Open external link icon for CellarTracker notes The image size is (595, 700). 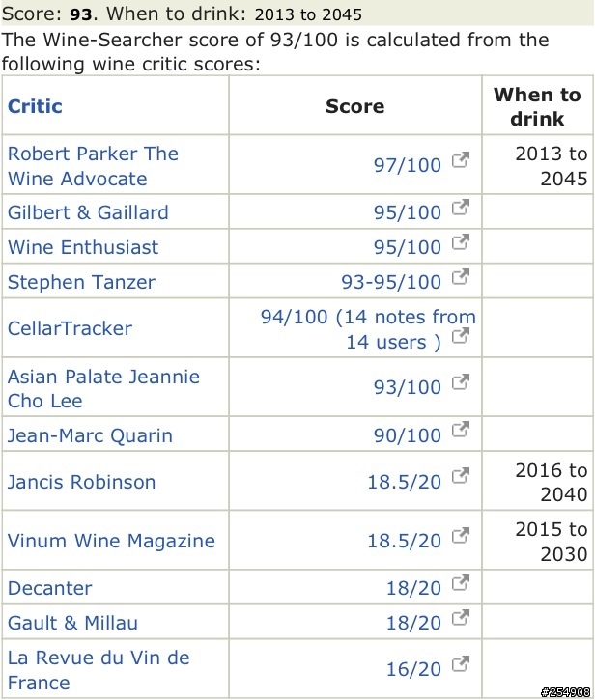coord(461,336)
